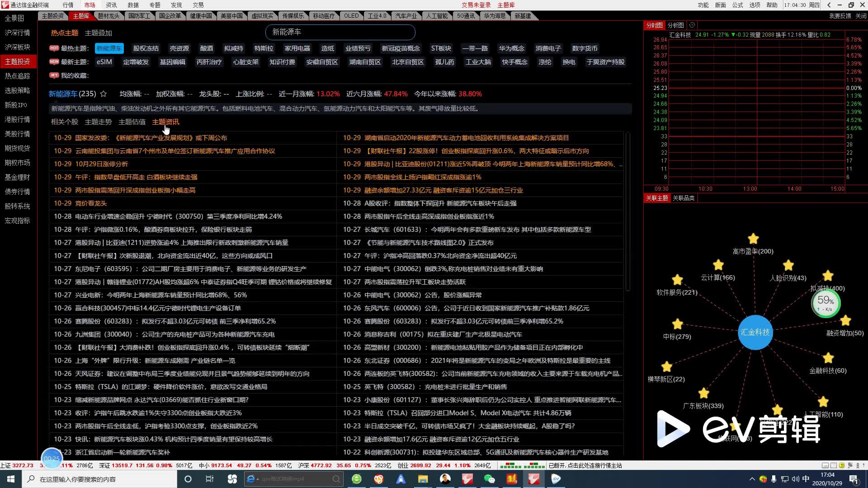Choose the 华为概念 hot theme
This screenshot has height=488, width=868.
512,48
